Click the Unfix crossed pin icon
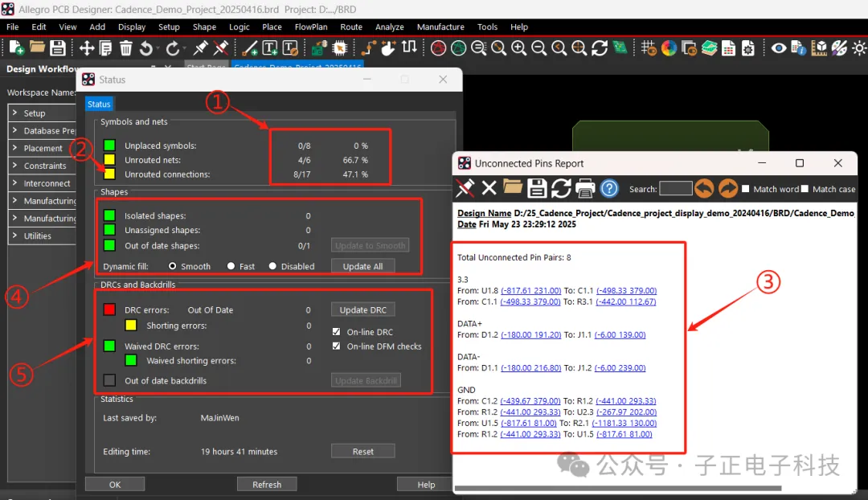The height and width of the screenshot is (500, 868). click(x=220, y=48)
